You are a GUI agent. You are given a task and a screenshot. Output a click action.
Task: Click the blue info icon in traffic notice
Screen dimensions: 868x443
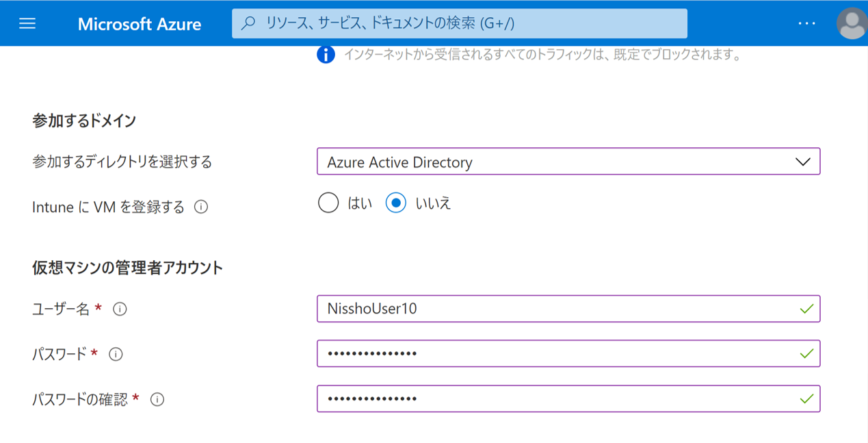[326, 55]
